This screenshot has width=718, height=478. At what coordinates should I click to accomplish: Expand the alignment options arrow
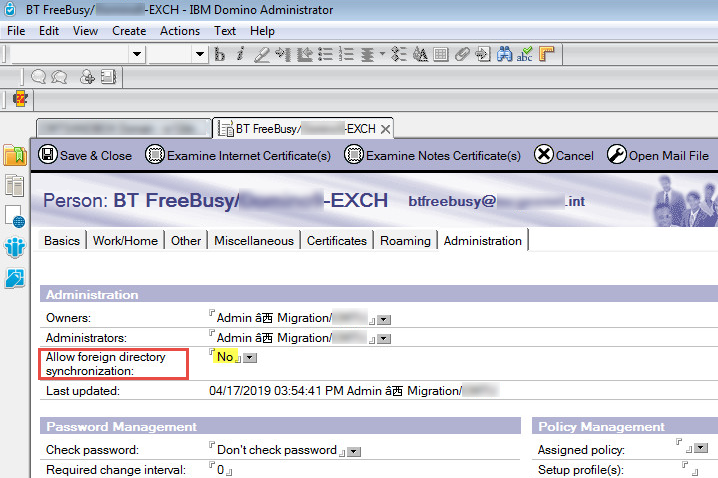382,54
